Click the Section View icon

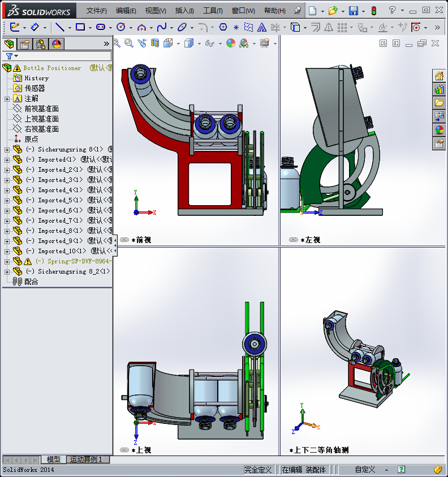pyautogui.click(x=155, y=43)
